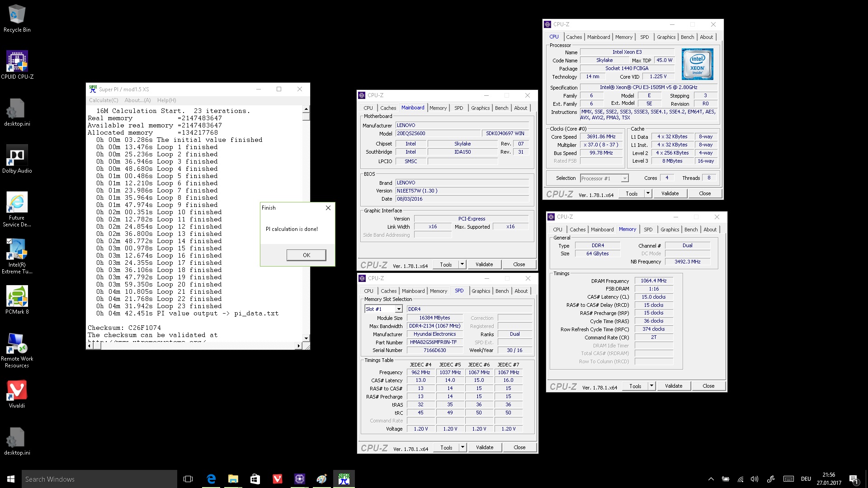Open Future Service Desk desktop icon

(17, 210)
